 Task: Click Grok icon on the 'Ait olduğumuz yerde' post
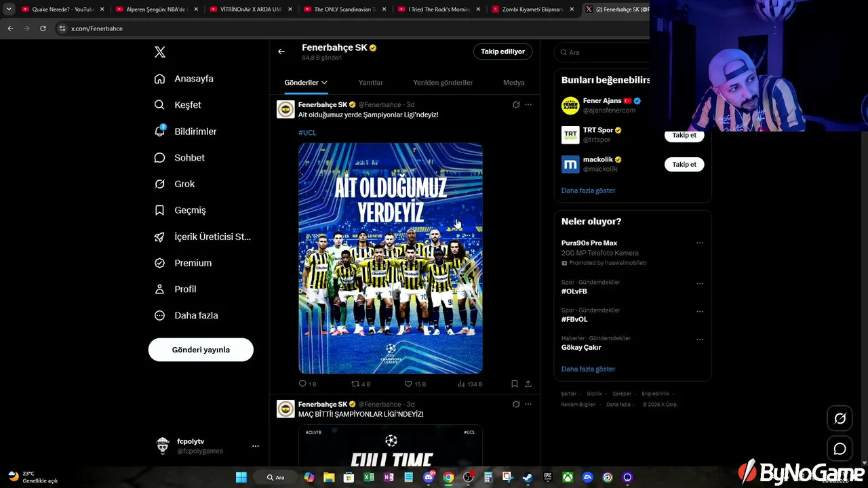click(x=516, y=104)
